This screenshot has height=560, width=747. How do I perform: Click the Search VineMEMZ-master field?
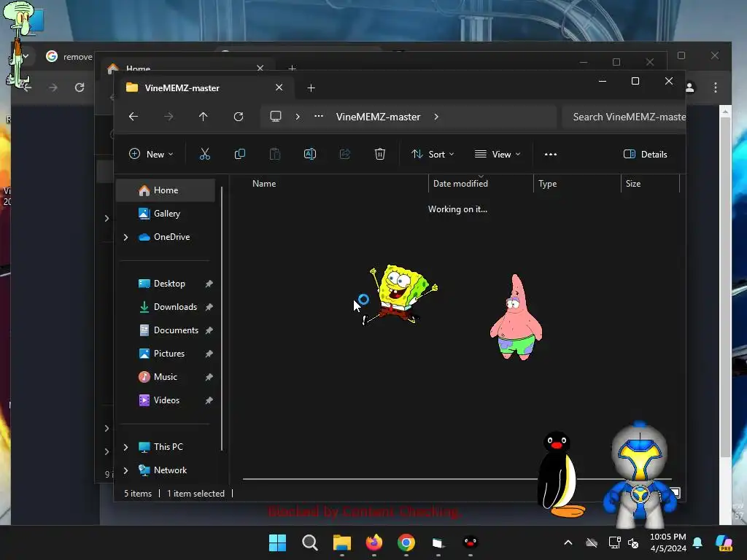624,117
